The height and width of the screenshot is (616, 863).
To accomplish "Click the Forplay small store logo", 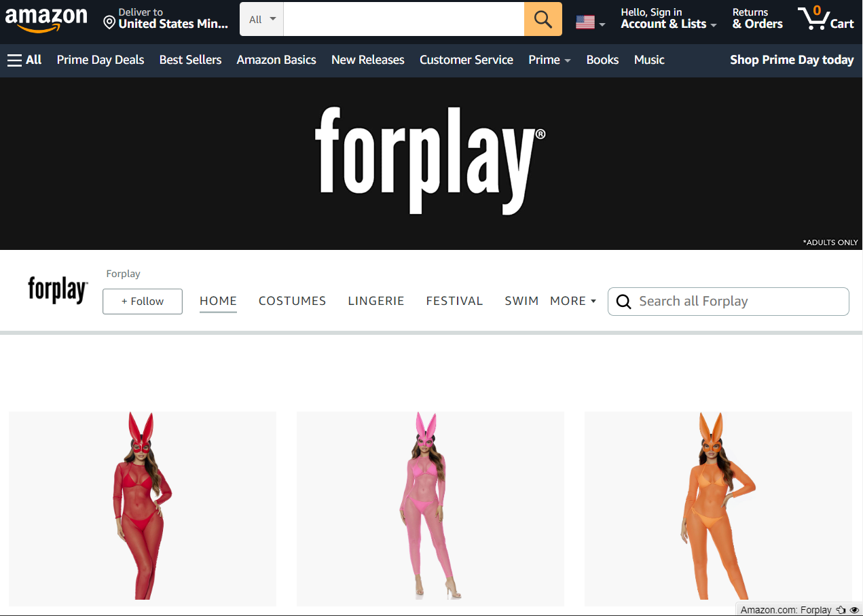I will [x=58, y=289].
